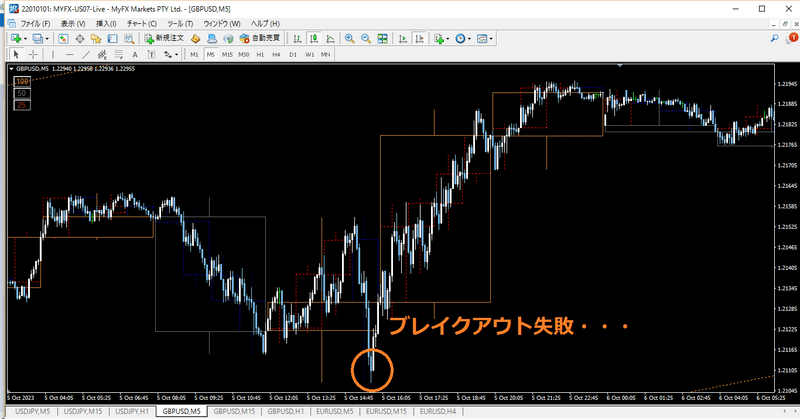
Task: Open the Data Window crosshair icon
Action: [x=80, y=38]
